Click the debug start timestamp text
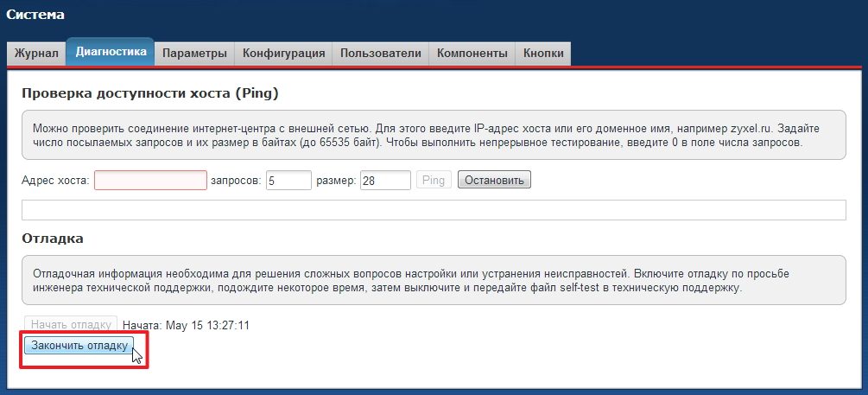This screenshot has width=868, height=395. pyautogui.click(x=186, y=325)
